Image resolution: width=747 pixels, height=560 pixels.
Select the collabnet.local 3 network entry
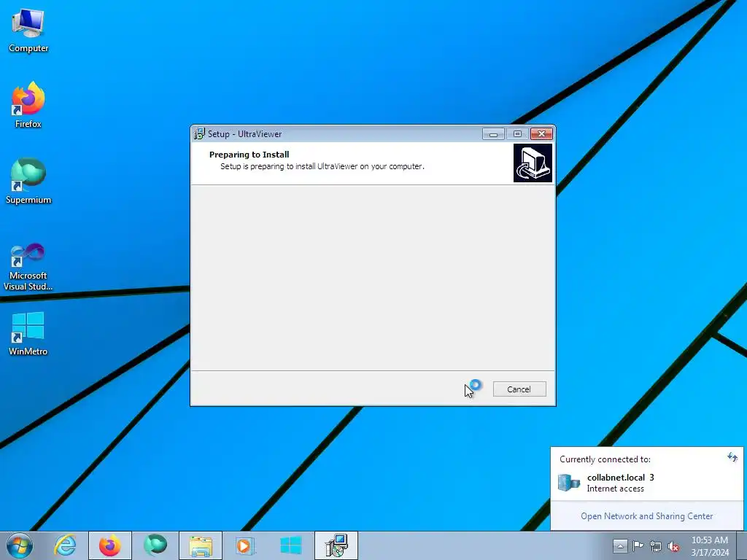click(x=646, y=483)
